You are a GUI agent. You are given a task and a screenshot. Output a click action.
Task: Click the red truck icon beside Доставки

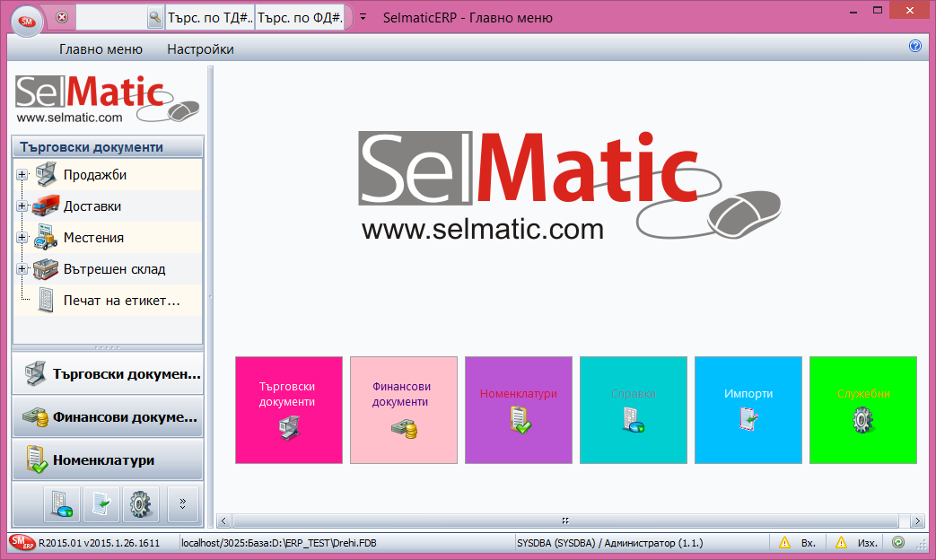[46, 206]
